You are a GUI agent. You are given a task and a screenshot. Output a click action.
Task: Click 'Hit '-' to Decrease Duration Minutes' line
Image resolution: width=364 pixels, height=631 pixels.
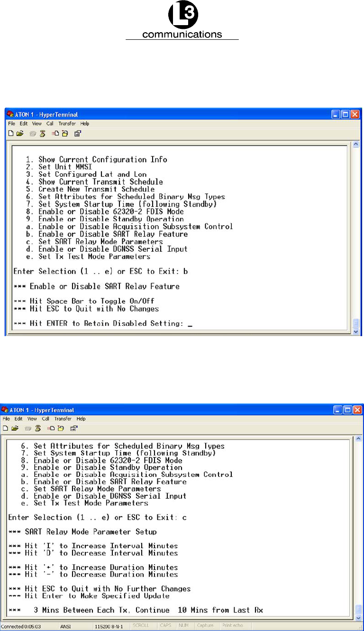pos(93,575)
